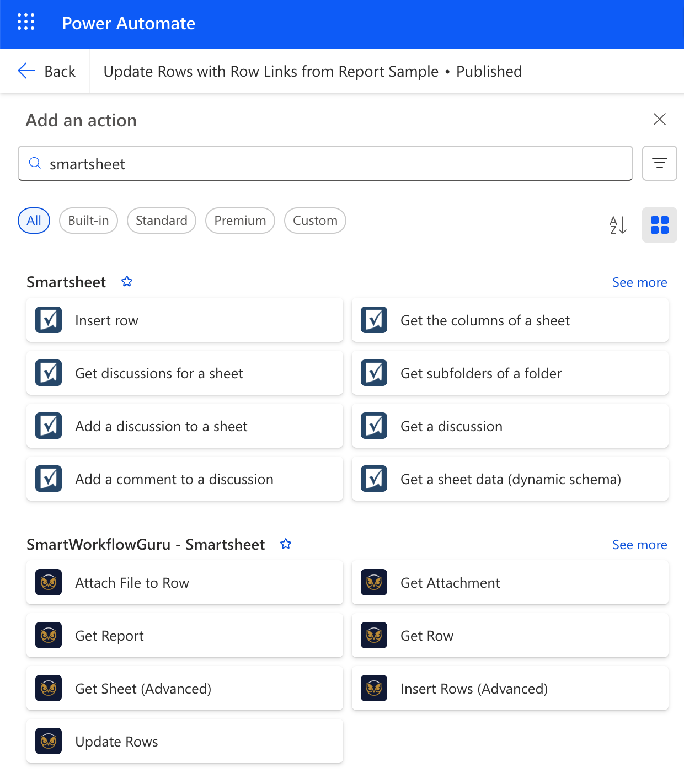684x784 pixels.
Task: Open the filter options button
Action: (x=660, y=163)
